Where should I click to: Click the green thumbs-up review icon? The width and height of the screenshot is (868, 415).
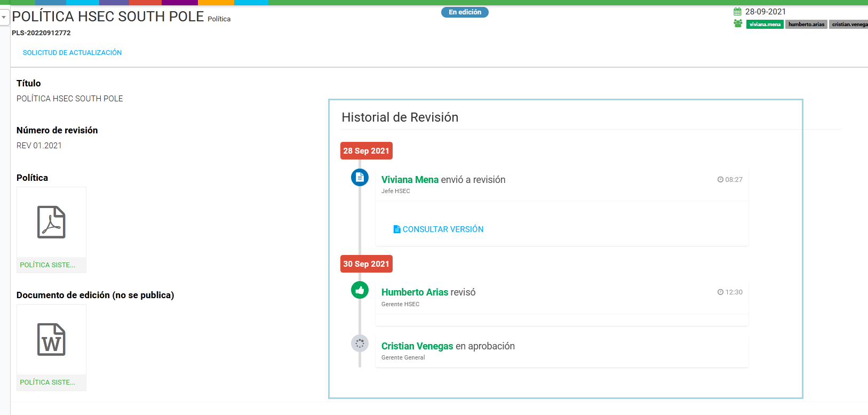coord(360,290)
